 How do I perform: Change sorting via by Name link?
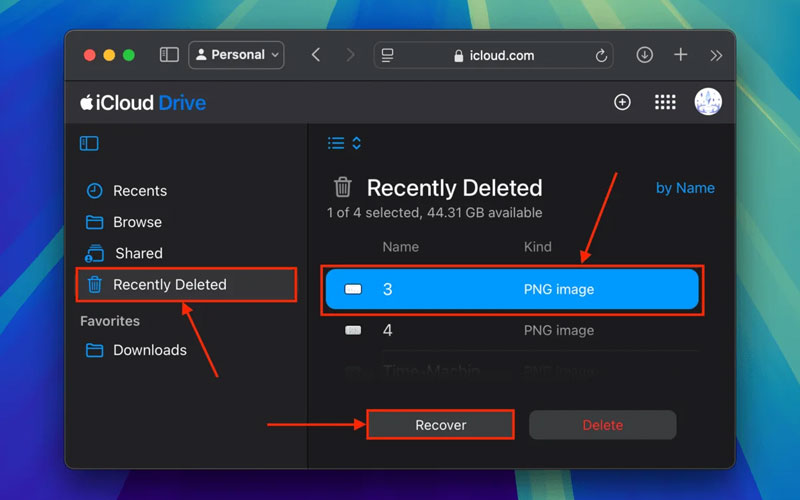(685, 188)
